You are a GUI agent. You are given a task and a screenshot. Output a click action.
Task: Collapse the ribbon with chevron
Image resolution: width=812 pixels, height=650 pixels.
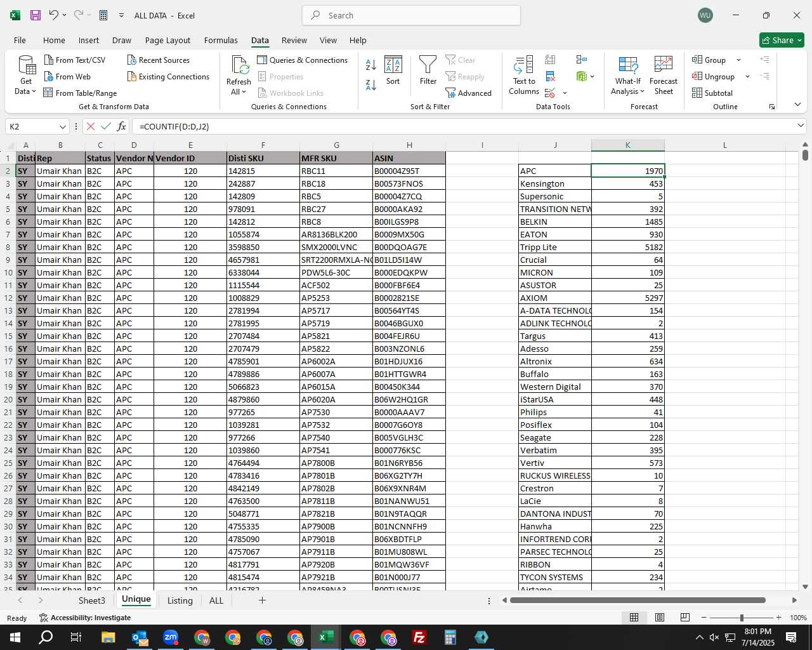(x=797, y=104)
